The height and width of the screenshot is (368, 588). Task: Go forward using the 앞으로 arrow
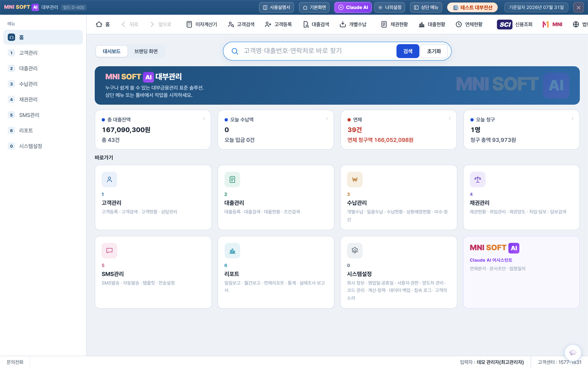click(161, 24)
